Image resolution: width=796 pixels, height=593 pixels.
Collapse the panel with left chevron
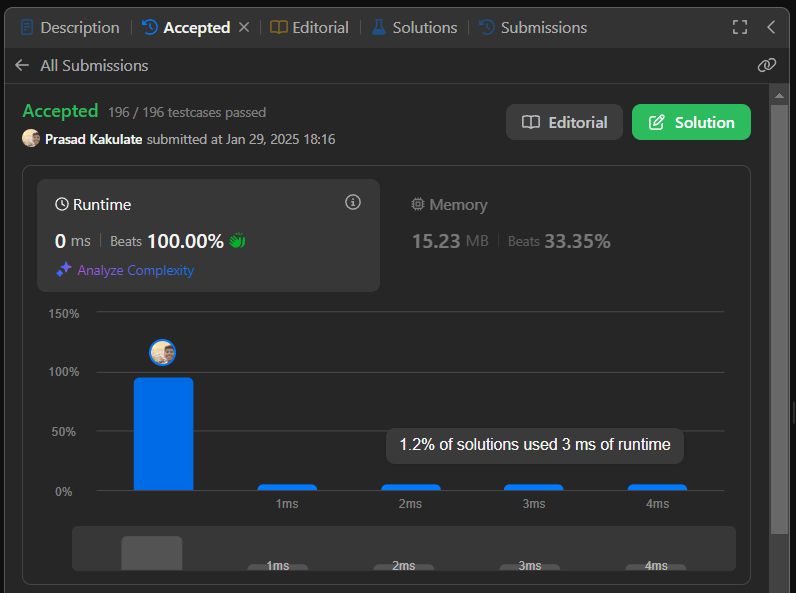click(771, 27)
